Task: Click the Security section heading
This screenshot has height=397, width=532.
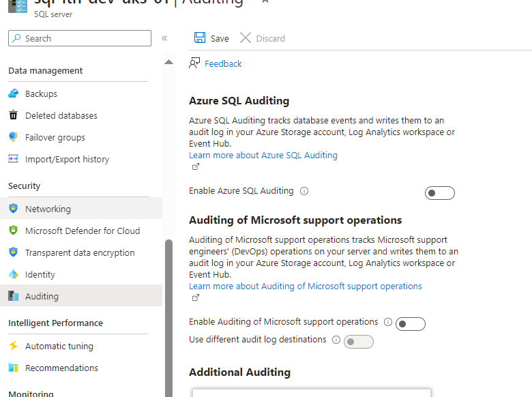Action: (x=24, y=186)
